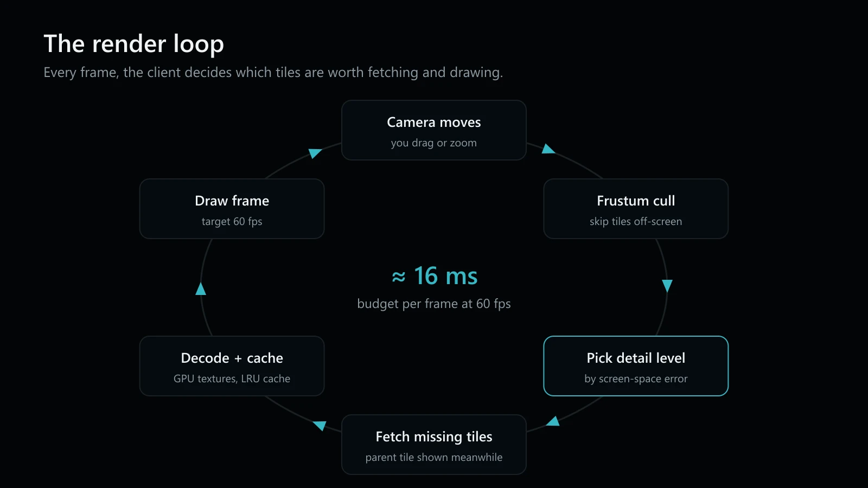Click the arrowhead between Camera moves and Frustum cull
Image resolution: width=868 pixels, height=488 pixels.
pos(548,149)
